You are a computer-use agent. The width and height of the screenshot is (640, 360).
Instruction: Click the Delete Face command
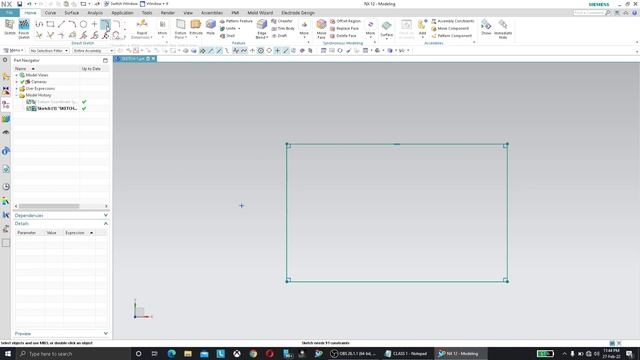point(343,36)
